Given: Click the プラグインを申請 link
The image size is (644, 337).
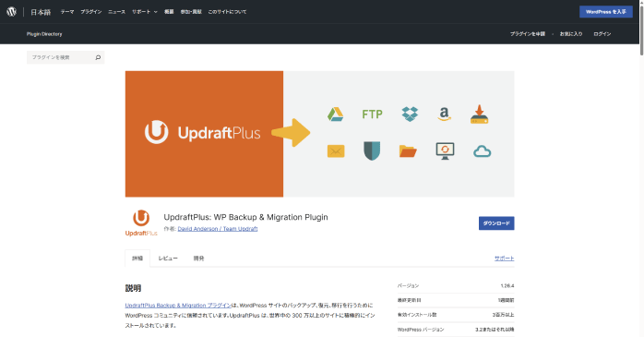Looking at the screenshot, I should tap(528, 34).
